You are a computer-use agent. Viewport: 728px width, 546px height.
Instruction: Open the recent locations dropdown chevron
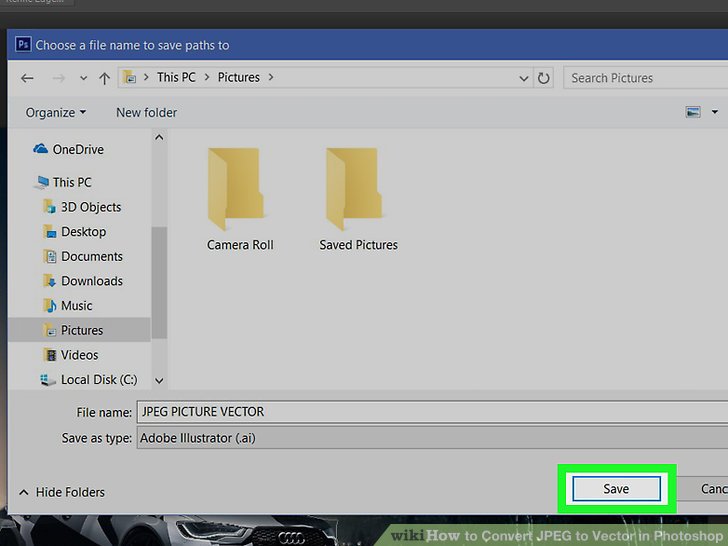coord(83,78)
